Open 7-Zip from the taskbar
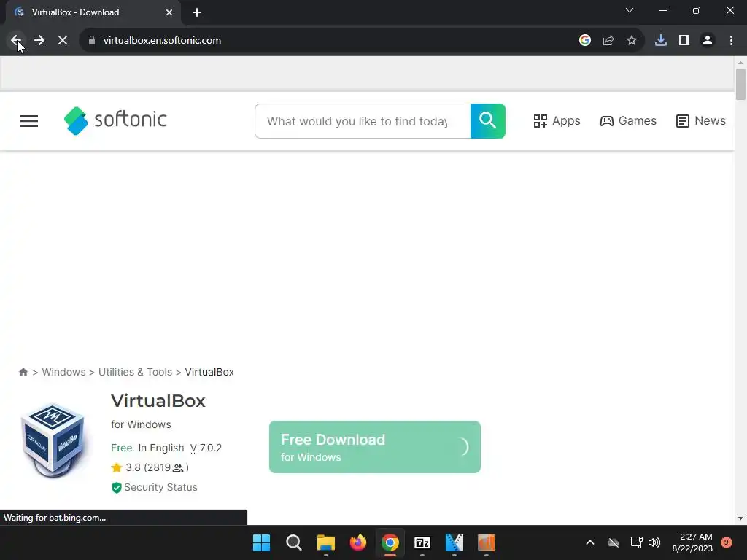This screenshot has height=560, width=747. [422, 542]
